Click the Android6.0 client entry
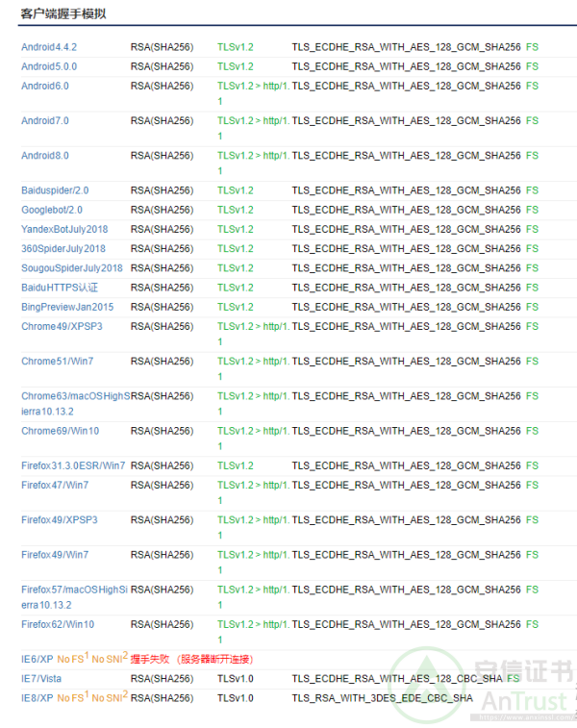577x728 pixels. tap(45, 86)
